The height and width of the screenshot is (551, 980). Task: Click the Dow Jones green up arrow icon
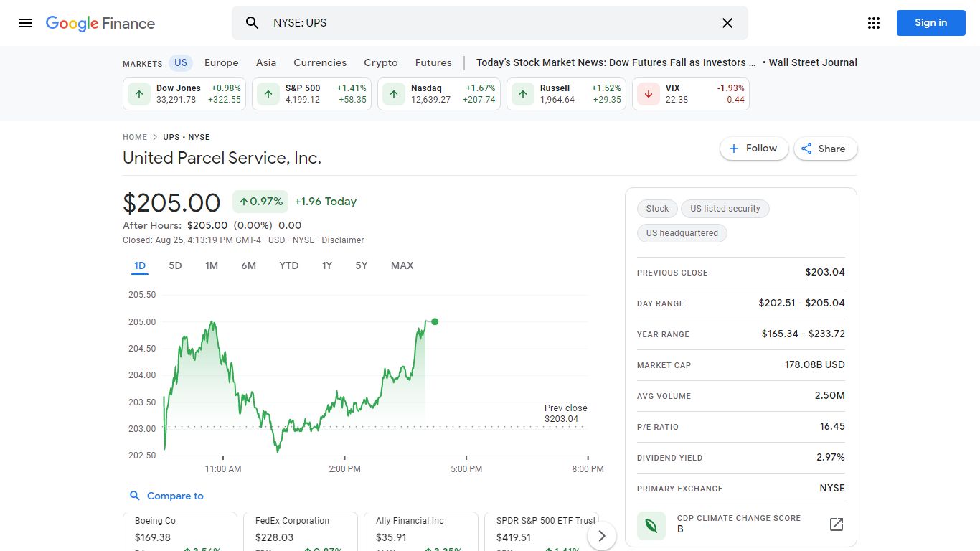139,94
